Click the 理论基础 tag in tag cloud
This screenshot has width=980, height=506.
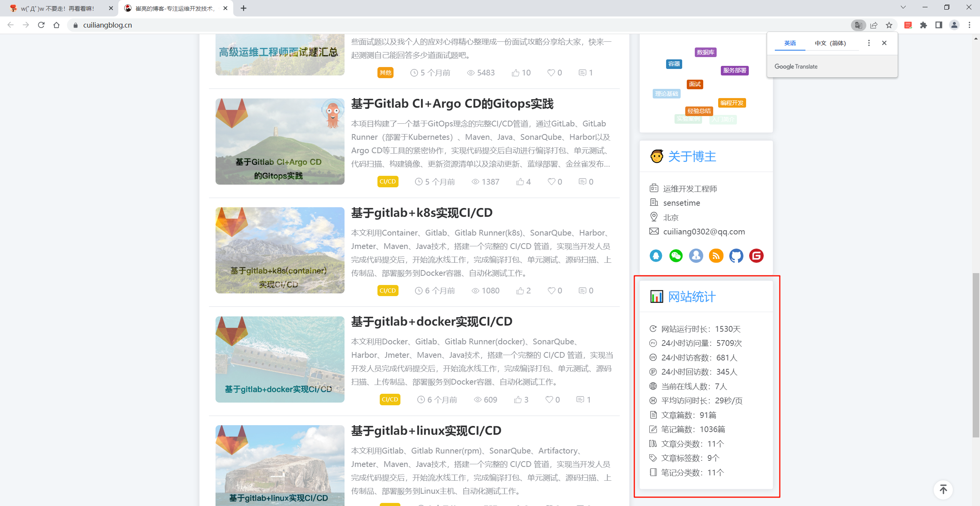666,94
